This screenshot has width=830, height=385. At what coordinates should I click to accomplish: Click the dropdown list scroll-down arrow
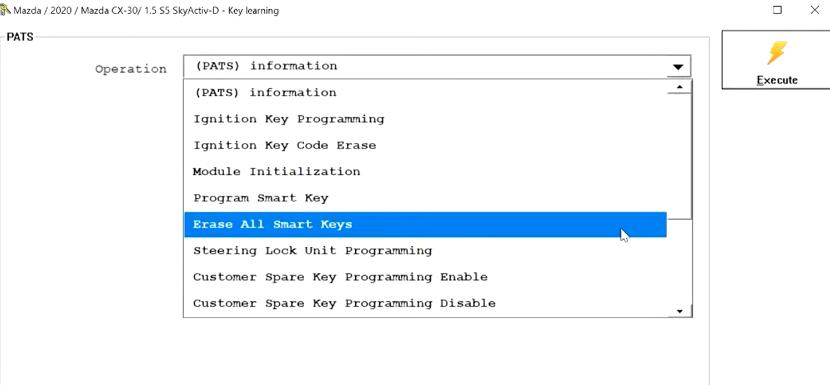tap(680, 311)
